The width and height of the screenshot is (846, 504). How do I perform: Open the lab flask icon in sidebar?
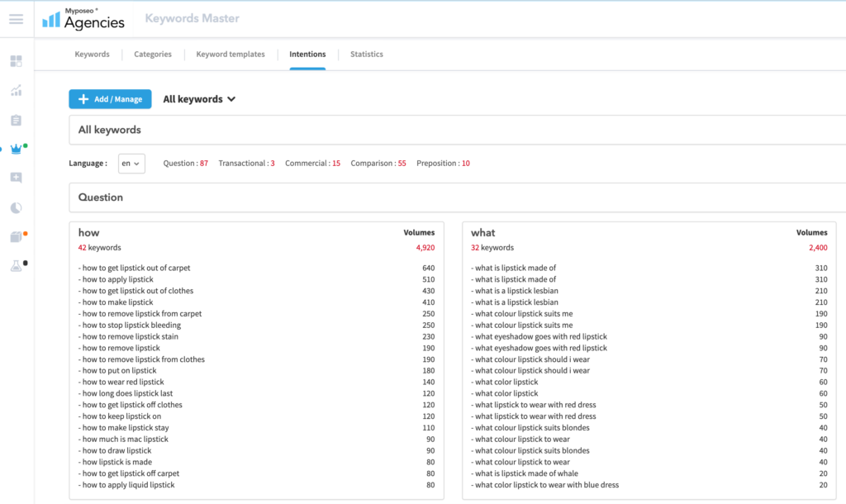pos(17,266)
